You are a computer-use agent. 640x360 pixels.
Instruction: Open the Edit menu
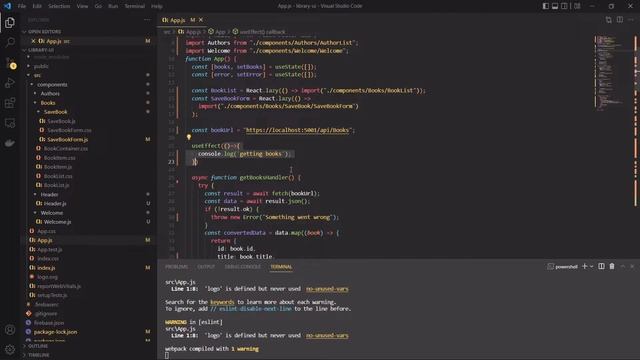[x=37, y=6]
